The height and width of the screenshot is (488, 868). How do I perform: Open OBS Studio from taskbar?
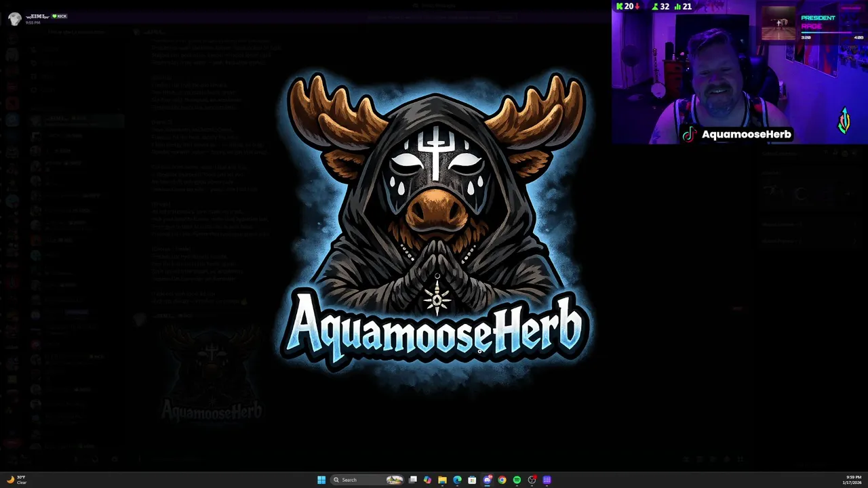[532, 480]
